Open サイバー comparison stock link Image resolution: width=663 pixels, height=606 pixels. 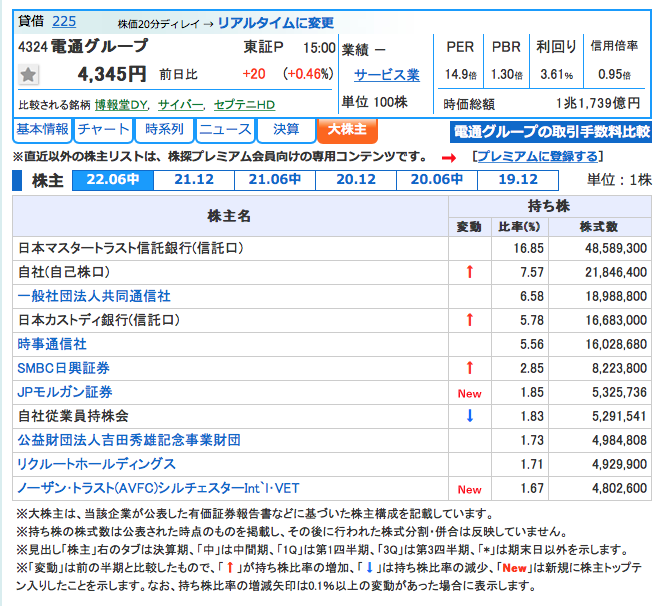pyautogui.click(x=181, y=105)
